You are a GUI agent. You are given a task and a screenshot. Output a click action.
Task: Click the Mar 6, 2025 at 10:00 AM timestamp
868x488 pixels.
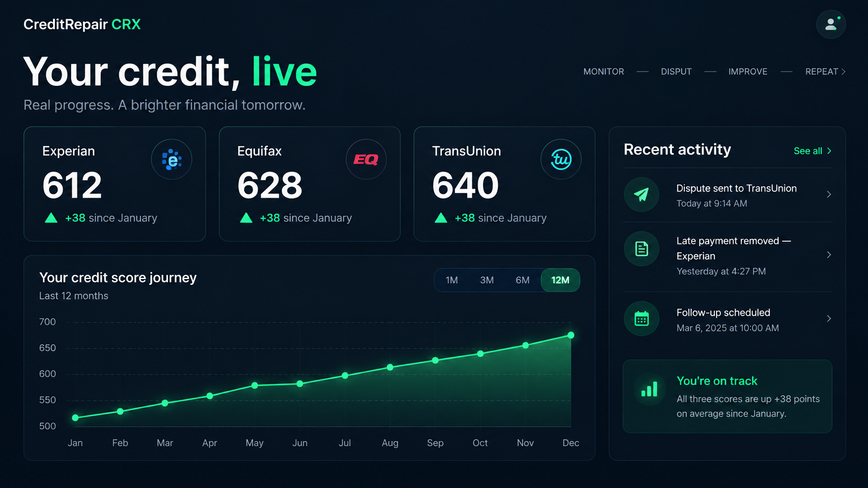(728, 328)
